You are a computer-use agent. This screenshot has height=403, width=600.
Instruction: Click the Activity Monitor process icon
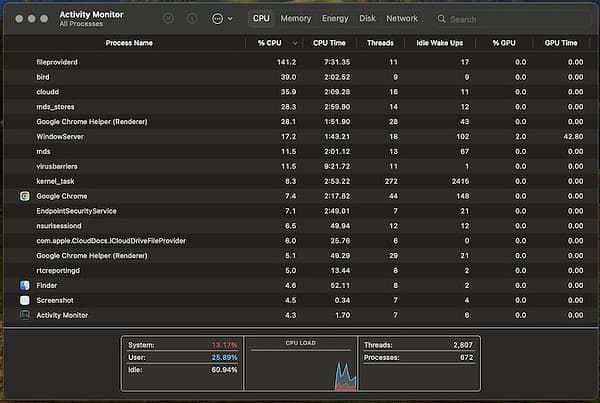[25, 315]
